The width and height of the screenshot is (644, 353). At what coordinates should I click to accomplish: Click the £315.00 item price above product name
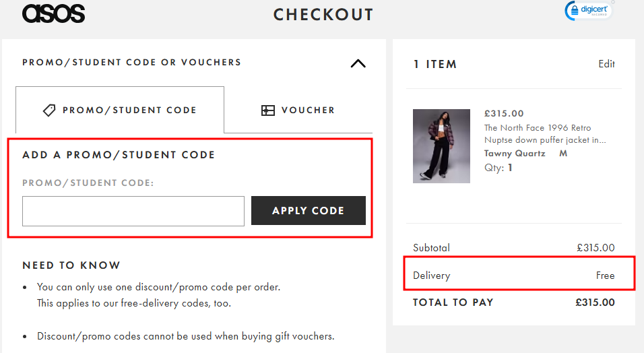click(x=504, y=114)
